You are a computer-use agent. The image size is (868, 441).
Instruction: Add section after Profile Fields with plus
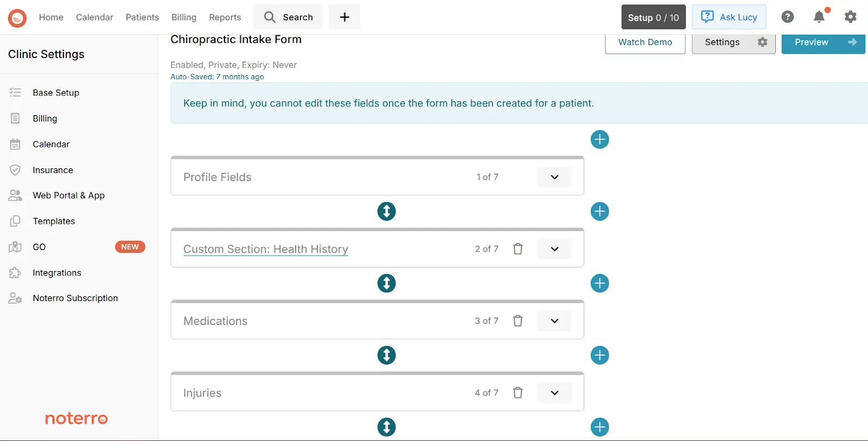tap(599, 211)
